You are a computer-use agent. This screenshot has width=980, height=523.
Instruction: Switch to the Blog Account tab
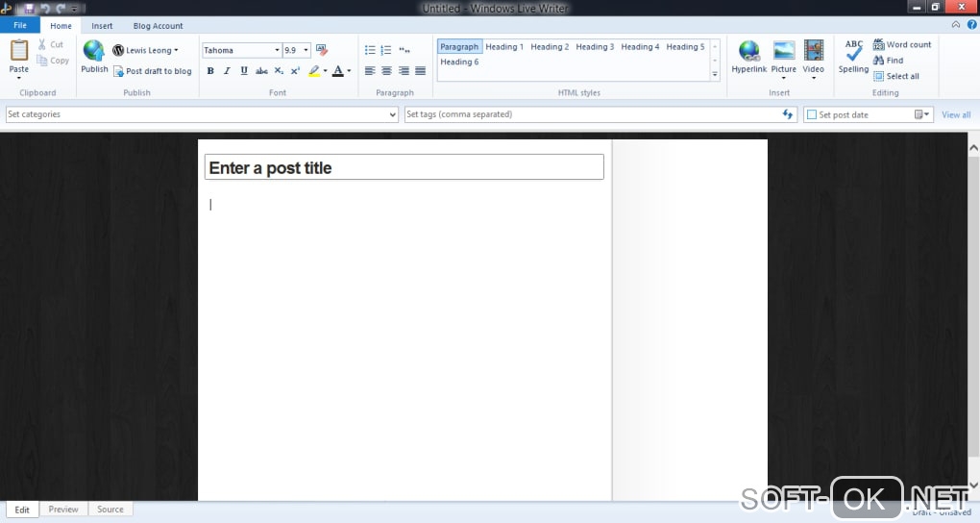click(159, 26)
